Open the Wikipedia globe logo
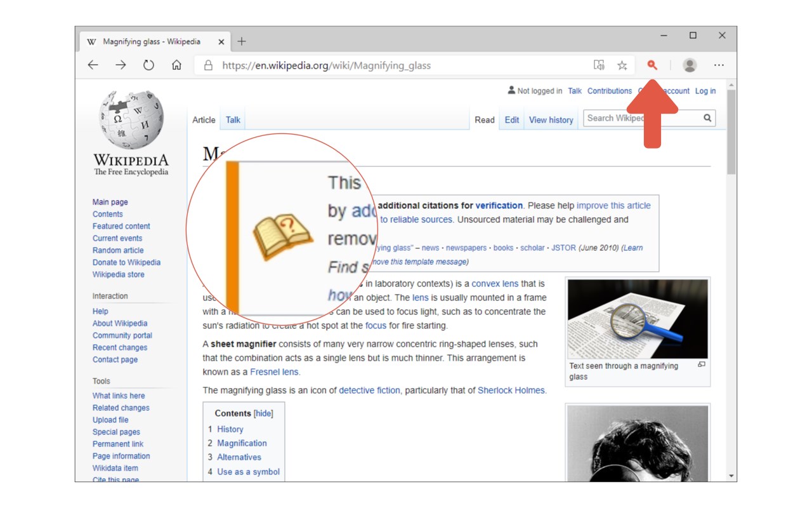This screenshot has width=812, height=508. click(x=131, y=119)
